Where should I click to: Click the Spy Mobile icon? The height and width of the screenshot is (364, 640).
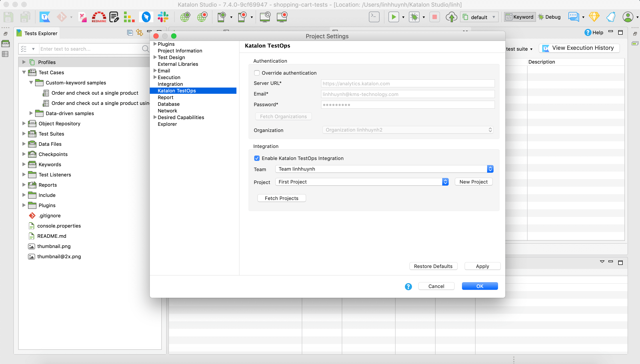pos(222,17)
